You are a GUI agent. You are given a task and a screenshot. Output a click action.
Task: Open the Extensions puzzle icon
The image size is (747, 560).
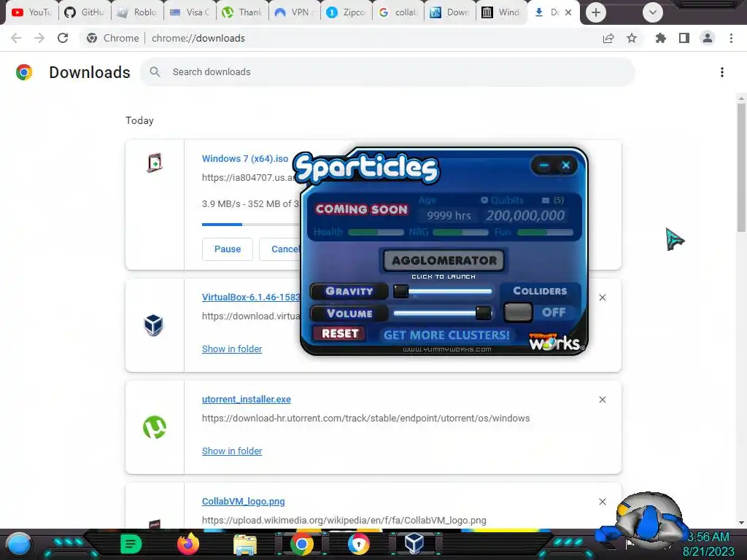pyautogui.click(x=660, y=38)
